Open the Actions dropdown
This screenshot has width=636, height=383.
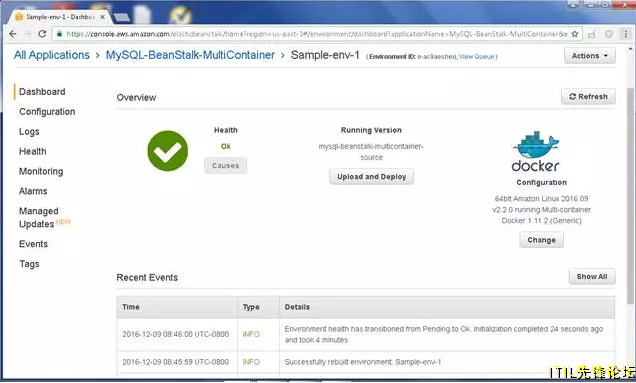pyautogui.click(x=590, y=56)
